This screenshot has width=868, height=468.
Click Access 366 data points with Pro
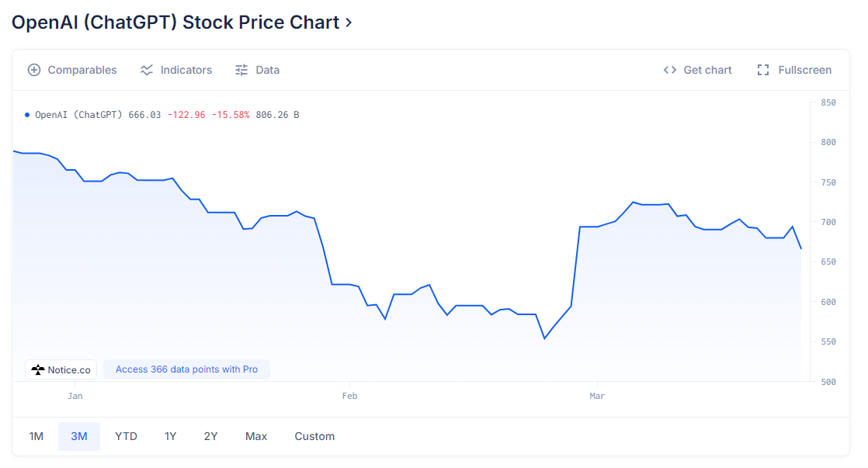tap(186, 369)
